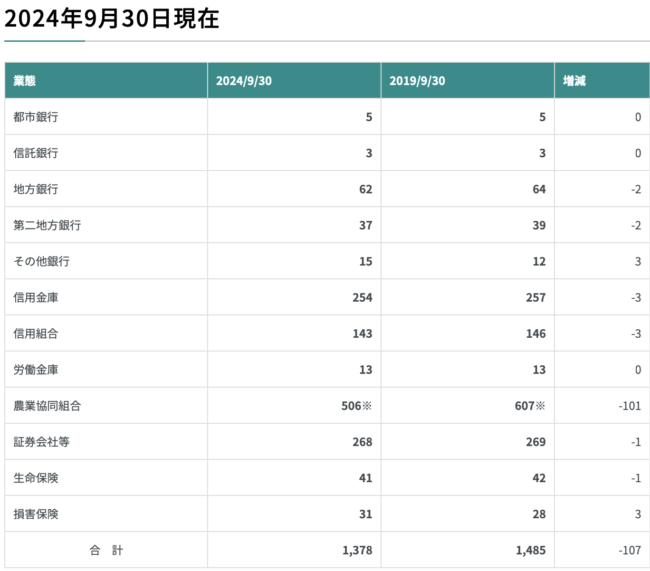Select the 信託銀行 row label
The image size is (650, 571).
click(36, 153)
